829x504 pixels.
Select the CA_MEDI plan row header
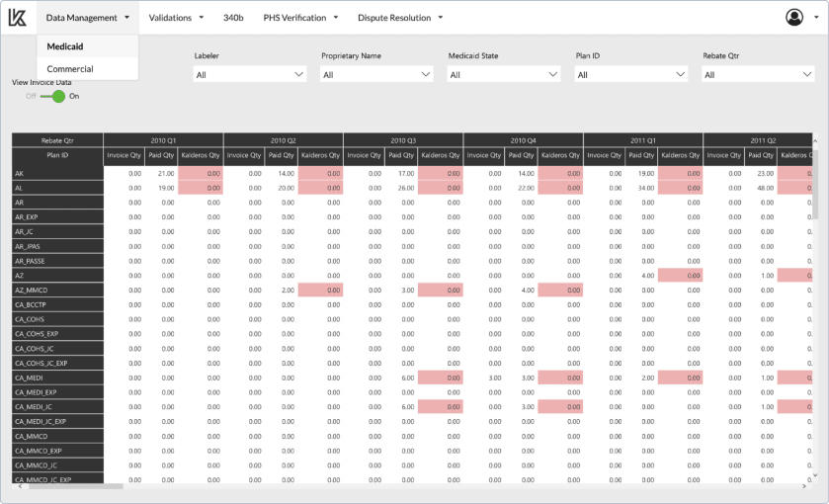[x=57, y=378]
